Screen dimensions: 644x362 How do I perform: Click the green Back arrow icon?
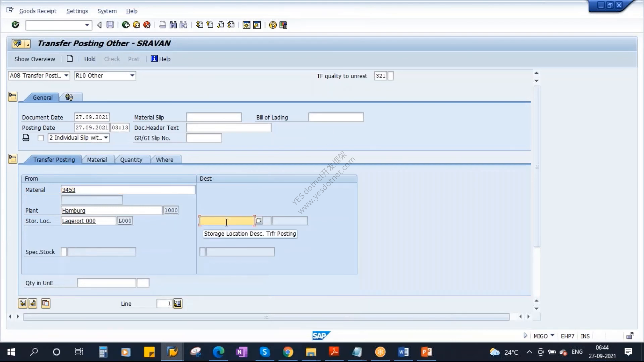(126, 25)
